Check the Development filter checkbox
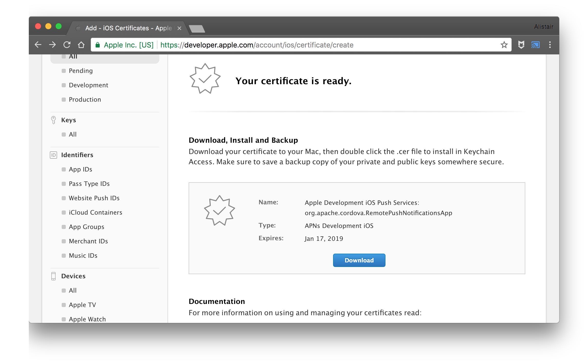 coord(63,85)
